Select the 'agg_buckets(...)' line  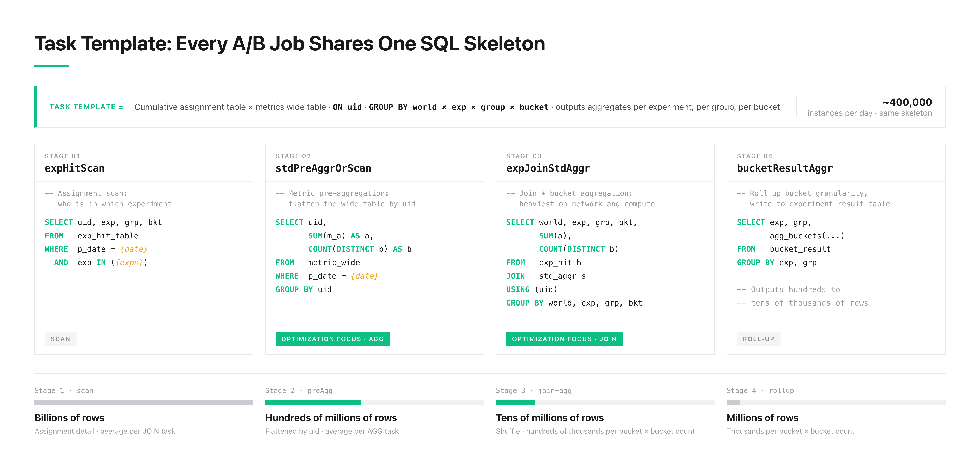[x=807, y=236]
